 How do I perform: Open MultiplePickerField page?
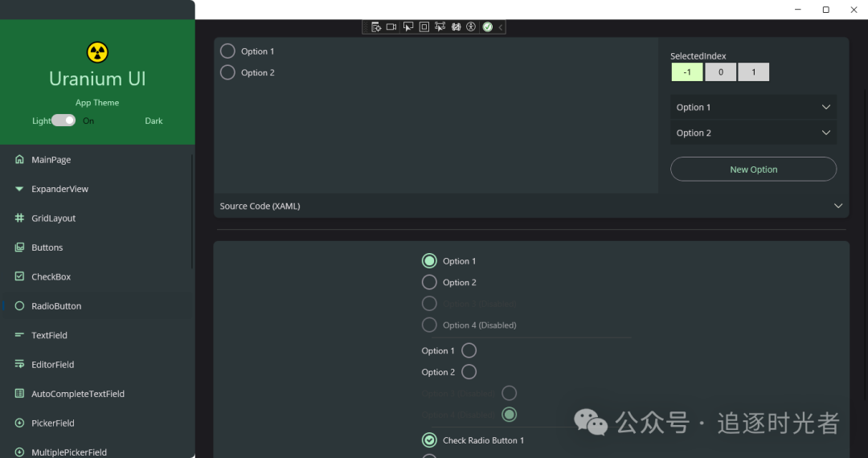(97, 452)
